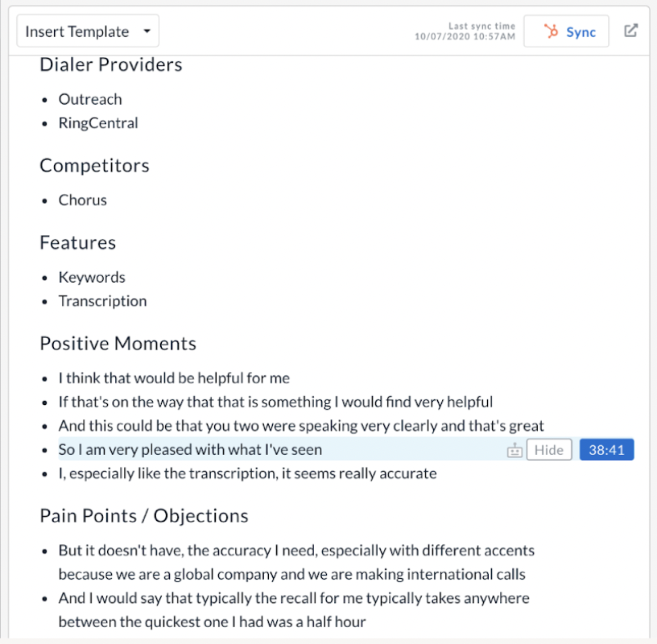Select the Outreach bullet item
This screenshot has width=657, height=644.
point(90,99)
